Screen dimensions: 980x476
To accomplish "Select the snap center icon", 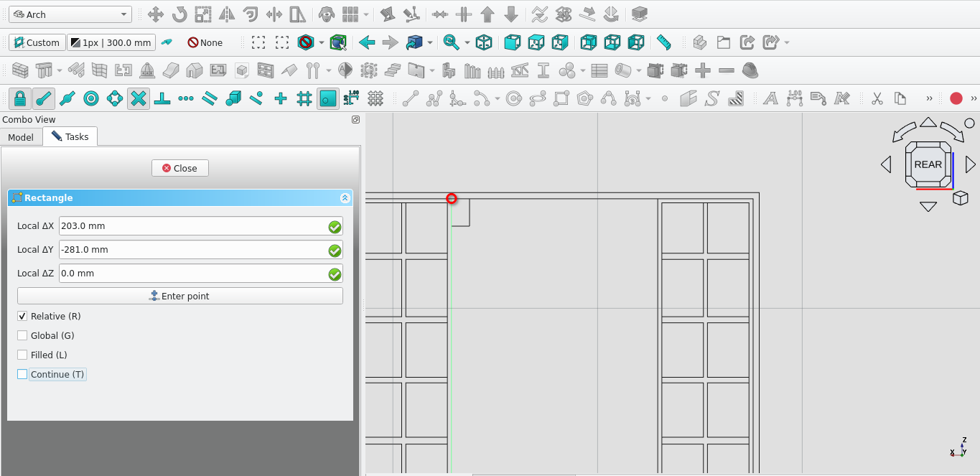I will pyautogui.click(x=91, y=98).
